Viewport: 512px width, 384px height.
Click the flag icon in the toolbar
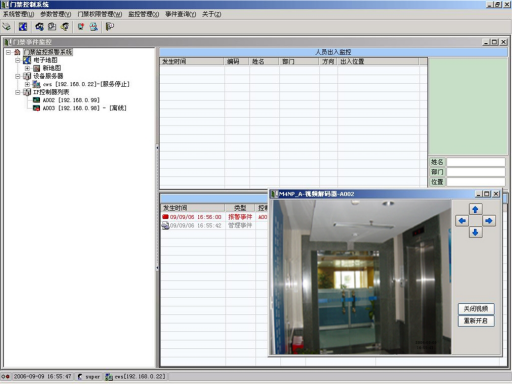tap(110, 27)
